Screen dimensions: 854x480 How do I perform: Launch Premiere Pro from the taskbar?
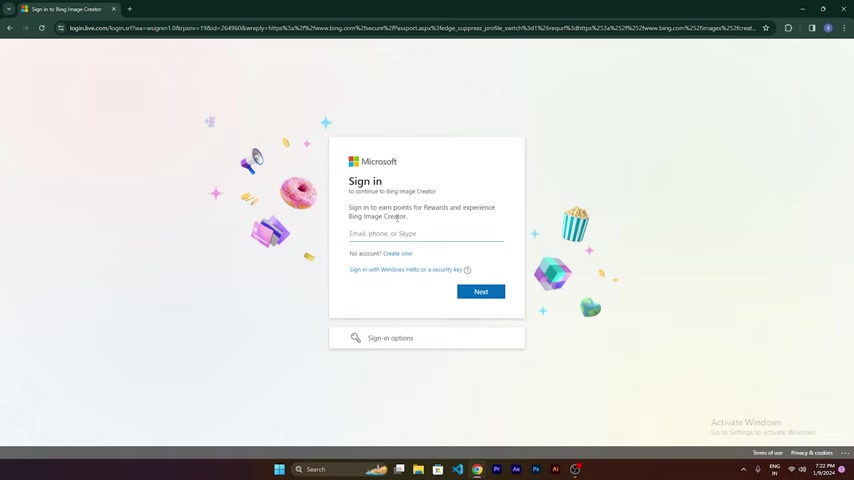pyautogui.click(x=497, y=469)
